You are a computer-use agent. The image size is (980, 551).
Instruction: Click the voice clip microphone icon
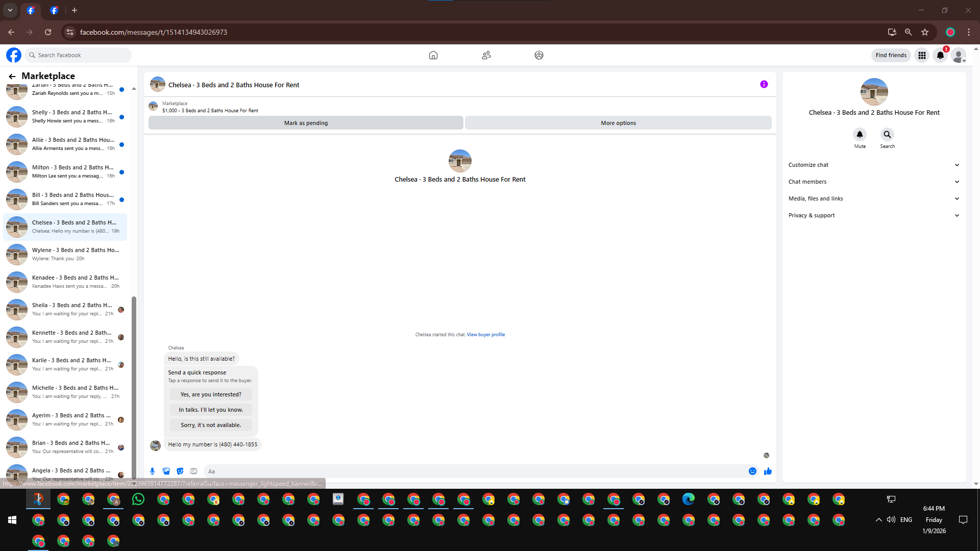(152, 471)
